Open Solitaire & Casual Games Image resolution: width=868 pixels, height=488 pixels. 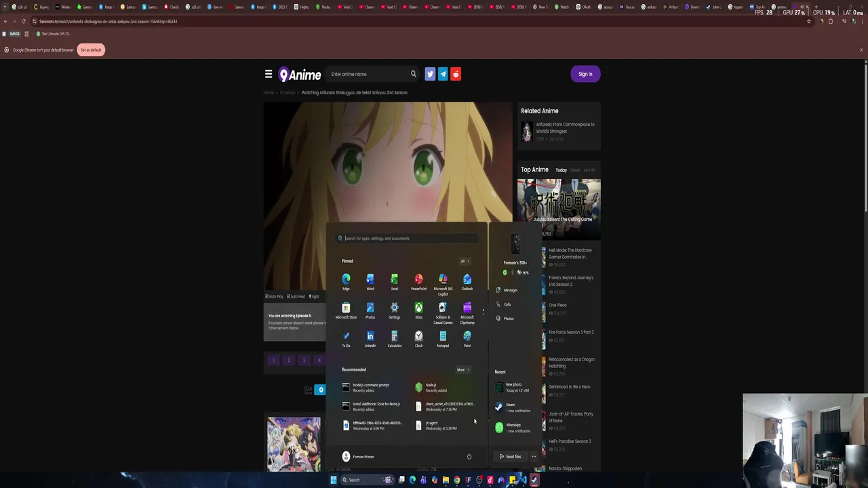[x=443, y=313]
